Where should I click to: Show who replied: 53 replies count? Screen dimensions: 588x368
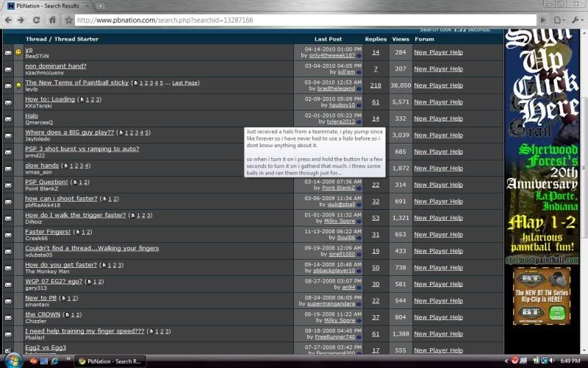(x=376, y=218)
